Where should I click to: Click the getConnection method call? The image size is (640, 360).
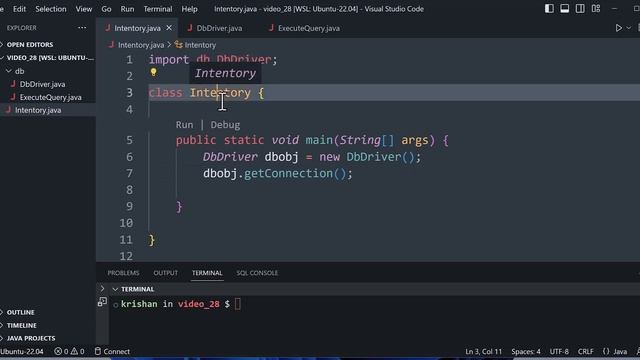288,173
